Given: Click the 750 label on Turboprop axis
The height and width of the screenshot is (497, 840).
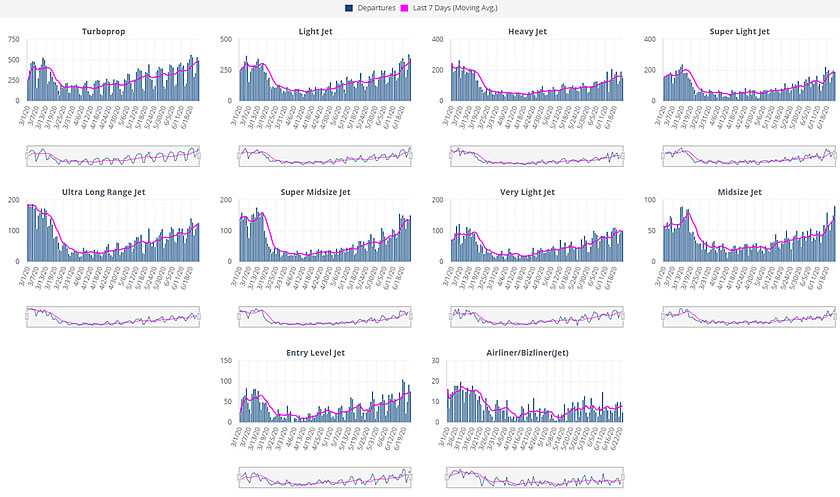Looking at the screenshot, I should [x=14, y=40].
